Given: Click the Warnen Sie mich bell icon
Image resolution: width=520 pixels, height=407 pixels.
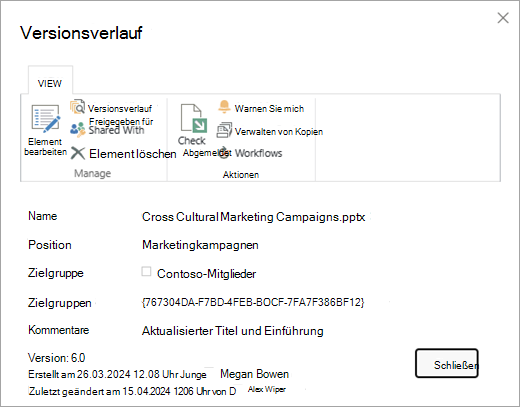Looking at the screenshot, I should point(224,107).
